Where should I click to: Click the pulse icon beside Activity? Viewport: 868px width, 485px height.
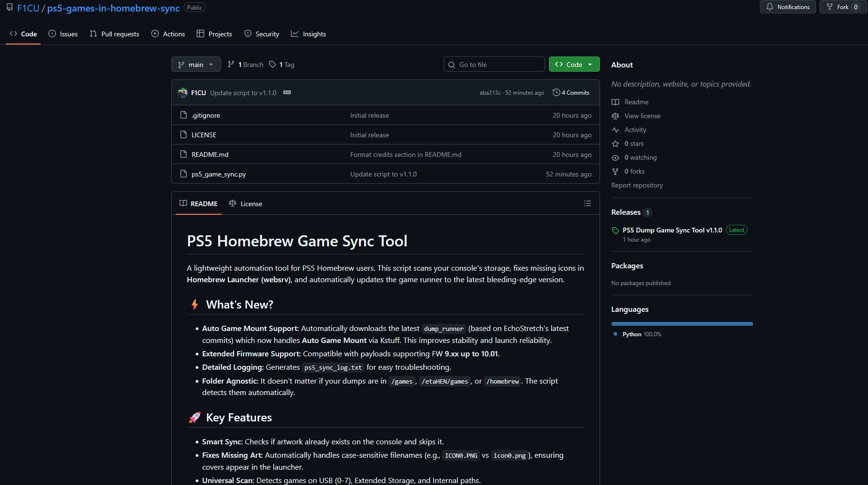(615, 130)
